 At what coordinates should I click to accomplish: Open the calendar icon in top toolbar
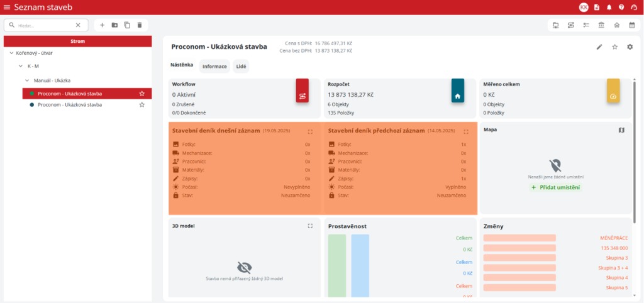[x=633, y=25]
